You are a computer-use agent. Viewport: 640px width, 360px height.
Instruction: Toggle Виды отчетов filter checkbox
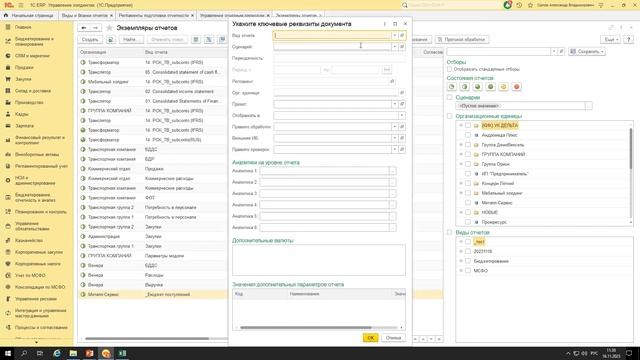click(449, 232)
